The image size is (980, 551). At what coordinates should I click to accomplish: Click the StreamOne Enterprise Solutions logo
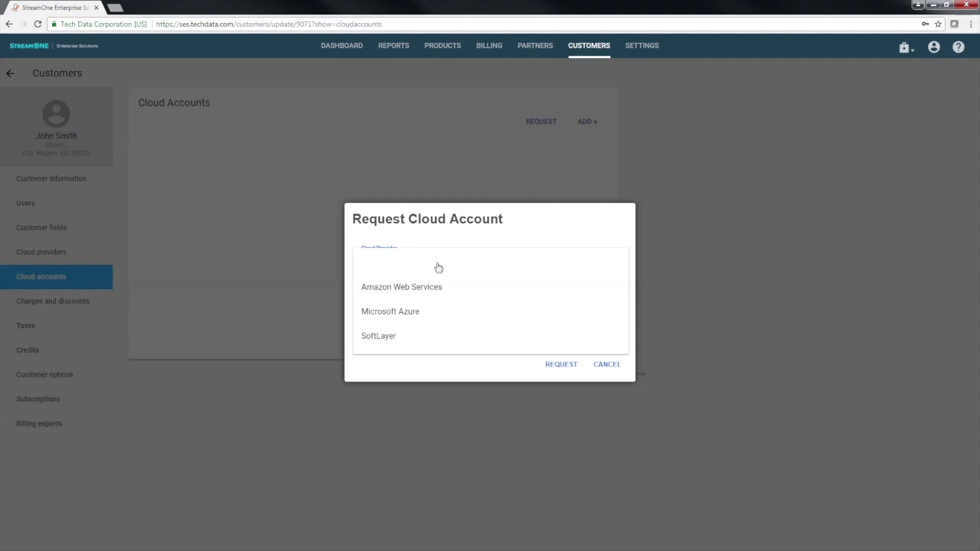pos(54,46)
